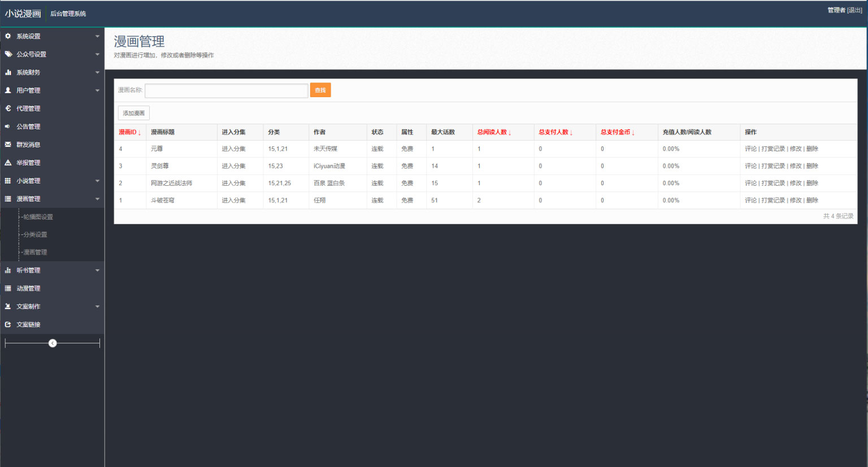Click the warning triangle icon beside 举报管理
The image size is (868, 467).
click(x=8, y=163)
